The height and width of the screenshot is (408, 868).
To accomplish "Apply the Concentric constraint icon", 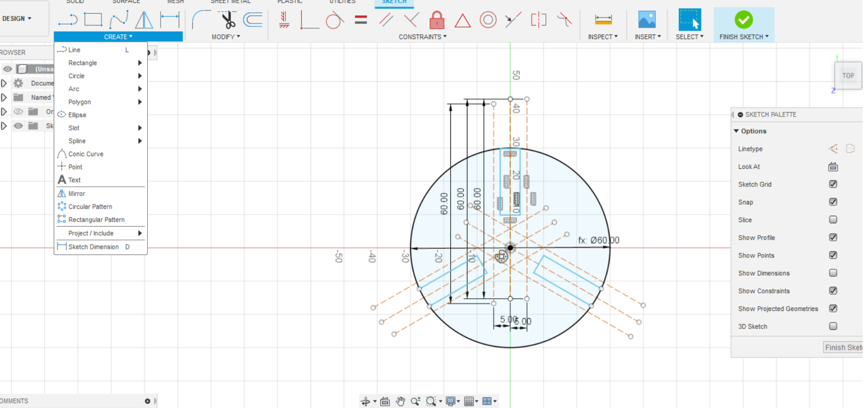I will tap(488, 20).
